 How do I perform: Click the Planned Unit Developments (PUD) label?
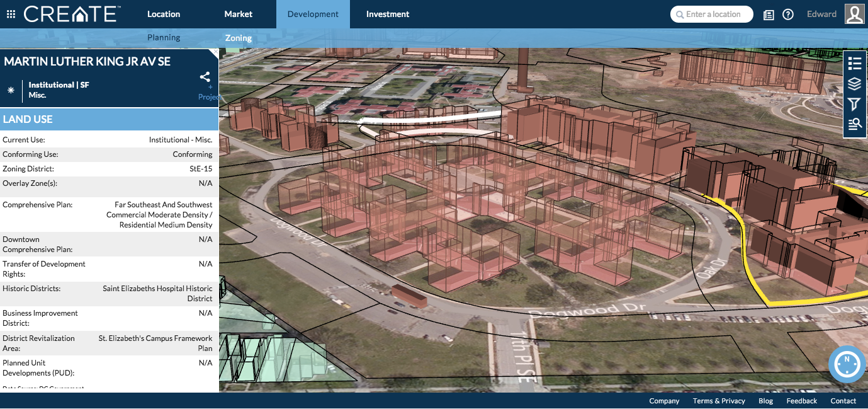click(x=40, y=368)
